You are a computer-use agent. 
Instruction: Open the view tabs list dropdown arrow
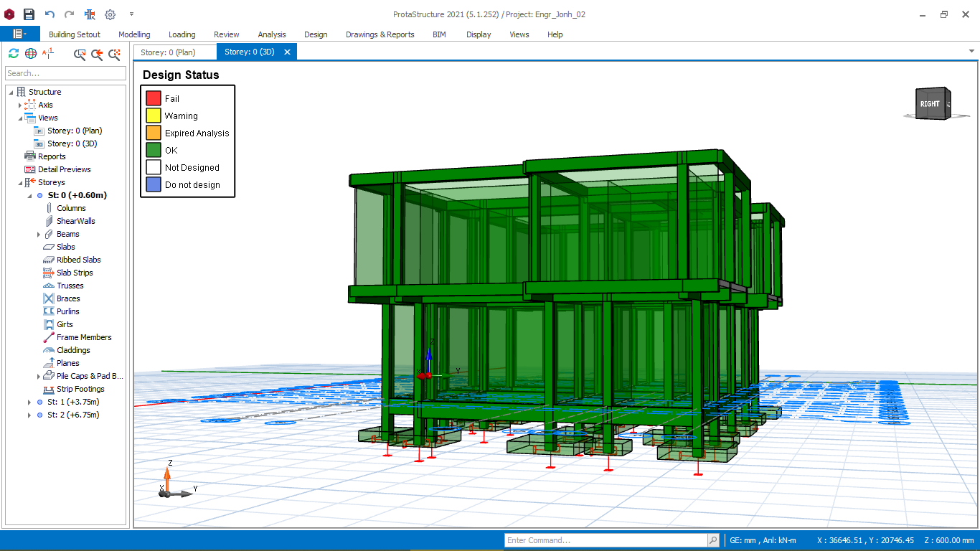tap(972, 51)
